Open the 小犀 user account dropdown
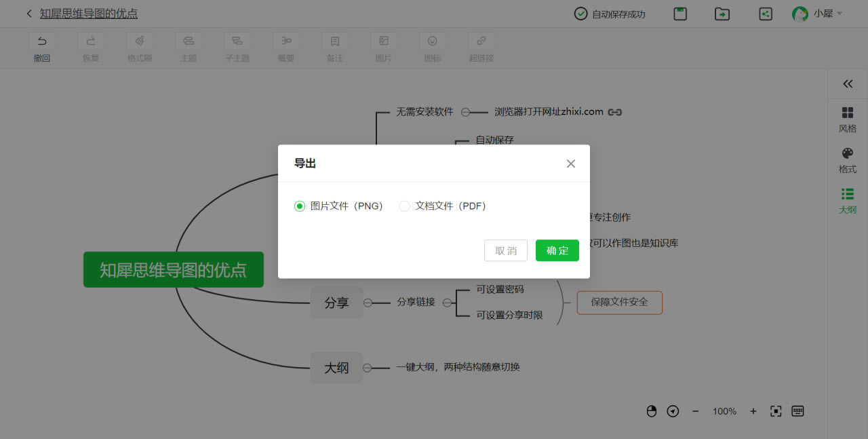868x439 pixels. coord(817,14)
